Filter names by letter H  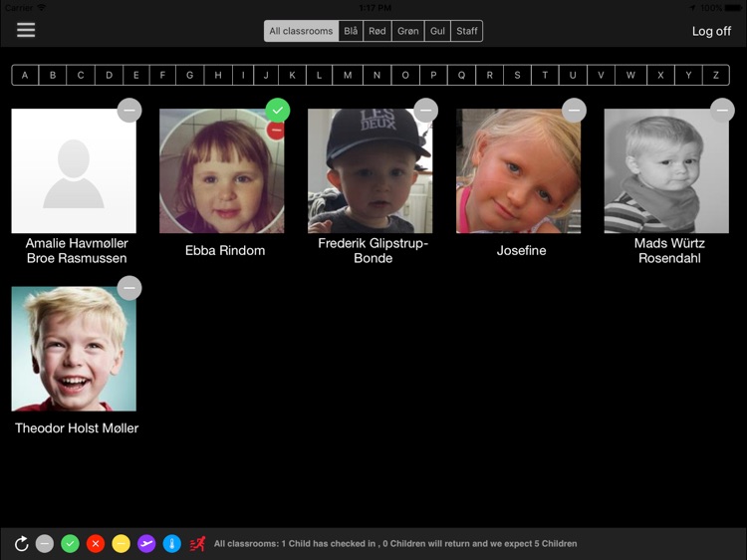[x=218, y=76]
